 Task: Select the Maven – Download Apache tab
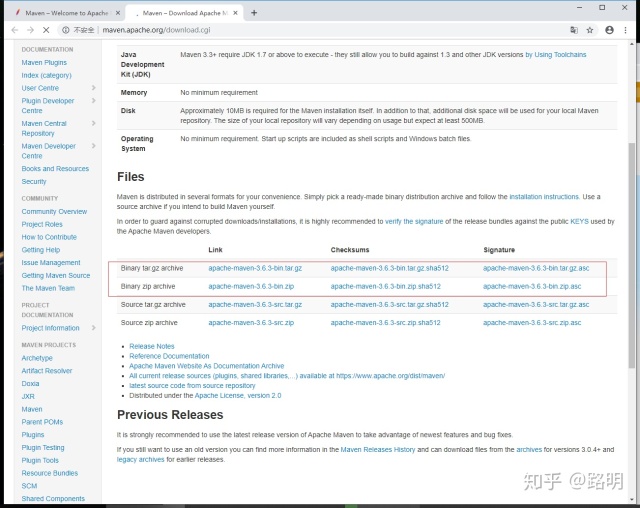click(x=184, y=13)
